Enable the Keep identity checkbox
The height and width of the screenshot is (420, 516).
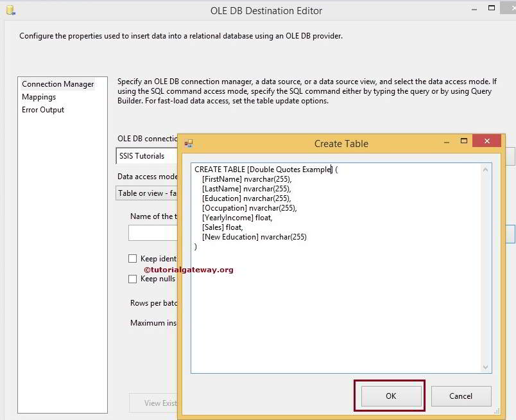(132, 258)
